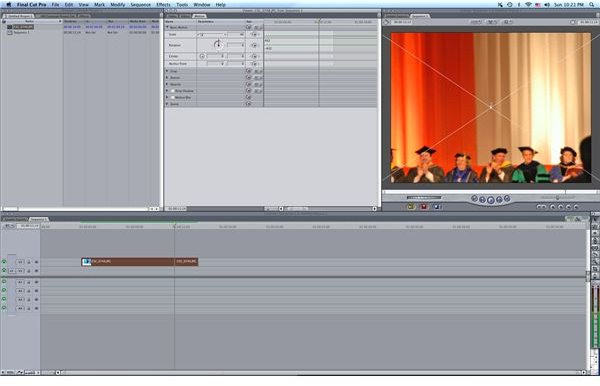This screenshot has width=600, height=386.
Task: Click the yellow Insert edit button in Canvas
Action: (x=411, y=207)
